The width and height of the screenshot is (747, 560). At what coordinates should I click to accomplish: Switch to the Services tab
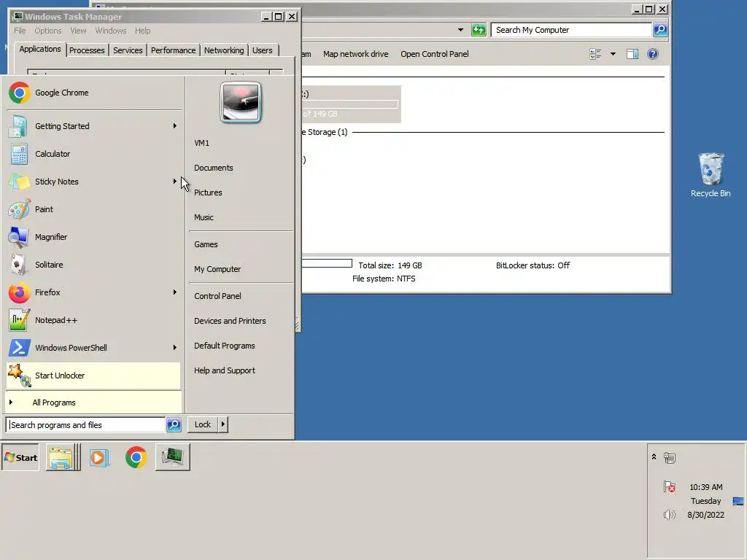[x=128, y=50]
